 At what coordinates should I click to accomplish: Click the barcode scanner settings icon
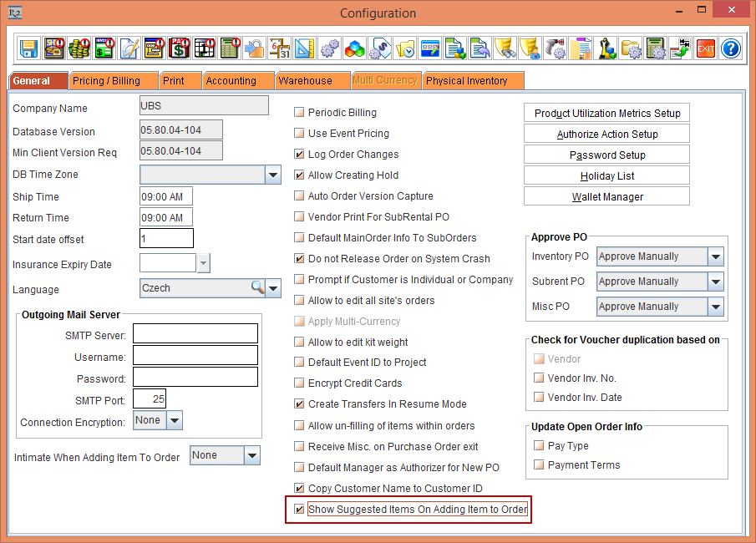(556, 48)
